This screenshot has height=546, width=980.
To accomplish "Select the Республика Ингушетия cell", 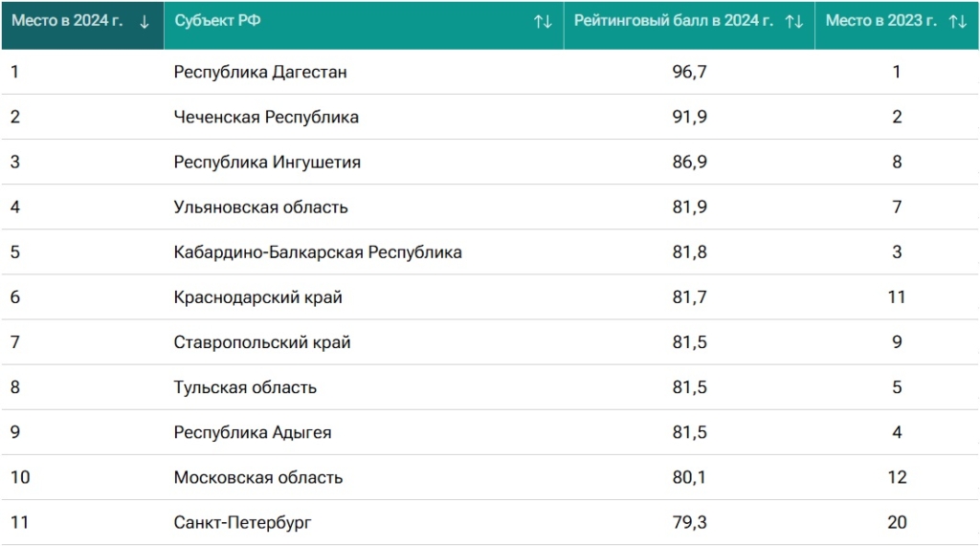I will tap(267, 162).
